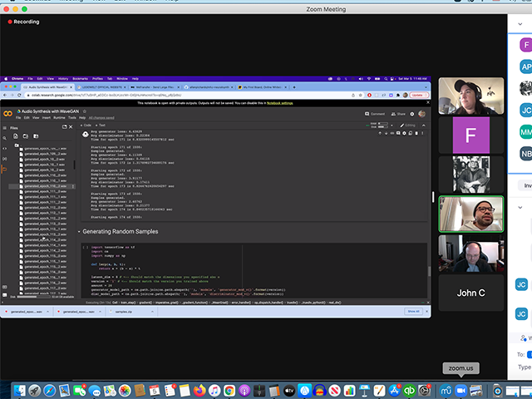Image resolution: width=532 pixels, height=399 pixels.
Task: Click the run cell bracket beside import tensorflow
Action: click(85, 248)
